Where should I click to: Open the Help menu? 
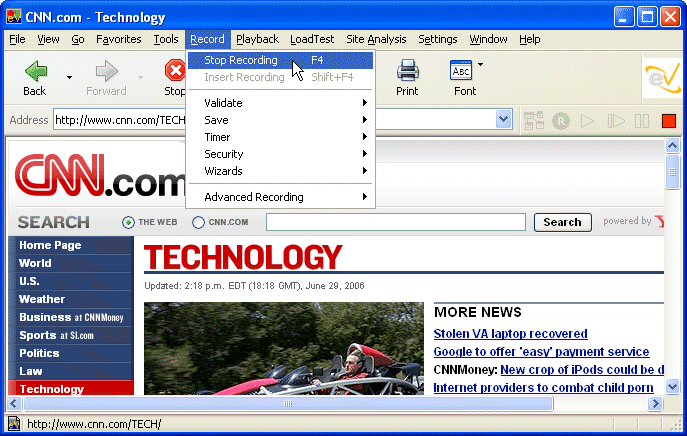click(530, 39)
